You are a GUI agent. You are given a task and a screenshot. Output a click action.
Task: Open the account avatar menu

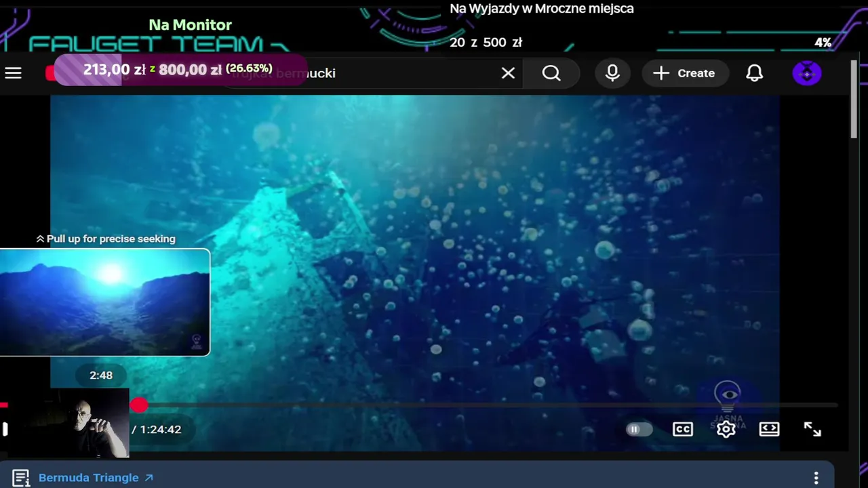(x=807, y=73)
